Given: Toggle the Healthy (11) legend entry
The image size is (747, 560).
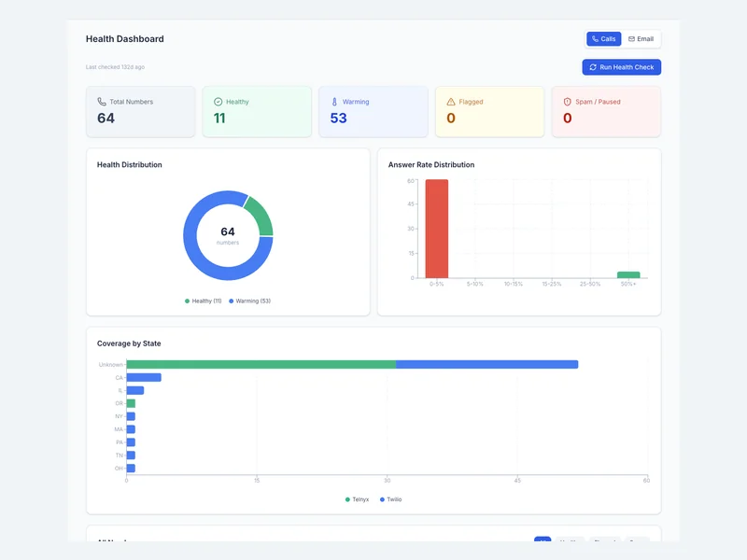Looking at the screenshot, I should coord(204,301).
